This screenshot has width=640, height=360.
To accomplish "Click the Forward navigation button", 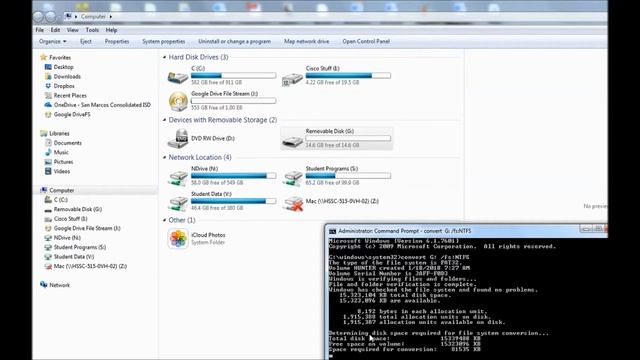I will click(50, 16).
